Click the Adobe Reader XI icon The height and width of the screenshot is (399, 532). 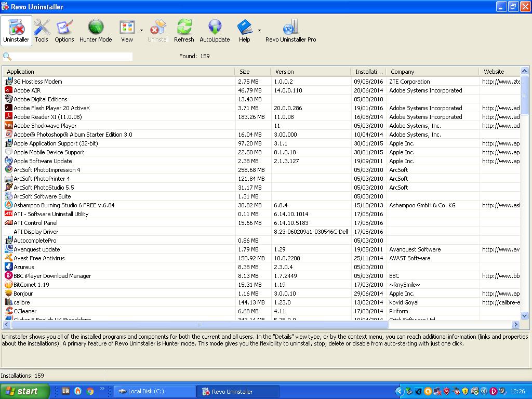[8, 117]
